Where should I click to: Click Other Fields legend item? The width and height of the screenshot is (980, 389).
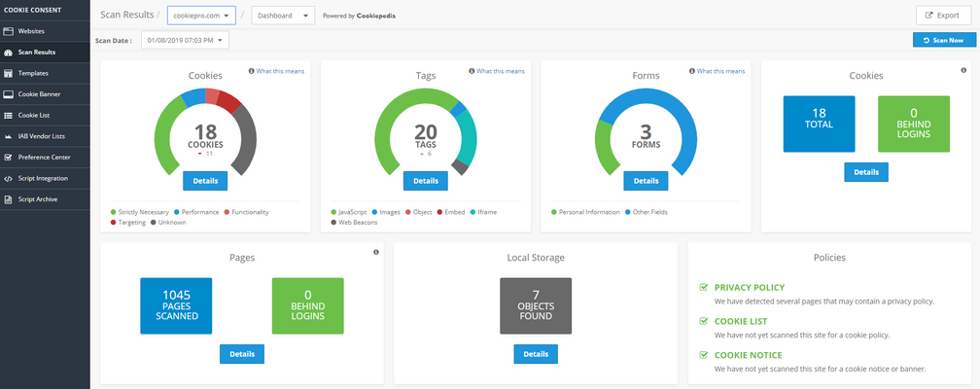[x=645, y=212]
